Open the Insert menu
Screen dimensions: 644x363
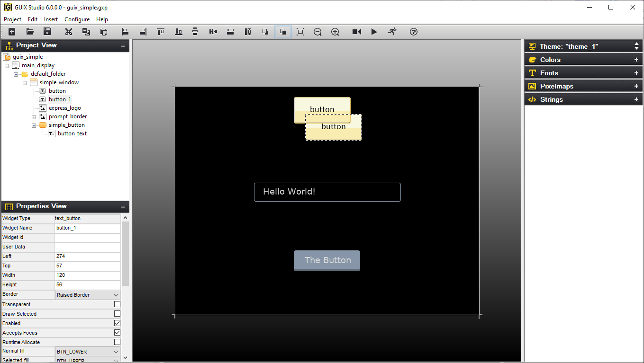(x=51, y=19)
